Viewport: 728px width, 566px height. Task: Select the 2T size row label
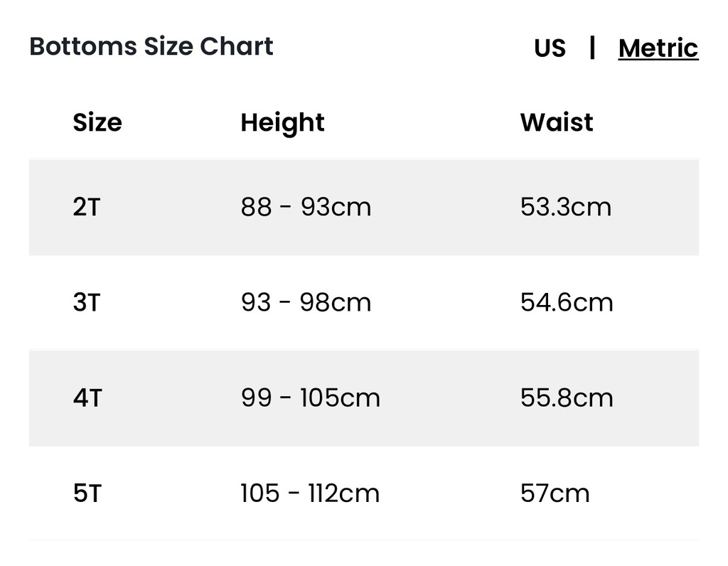pos(87,207)
